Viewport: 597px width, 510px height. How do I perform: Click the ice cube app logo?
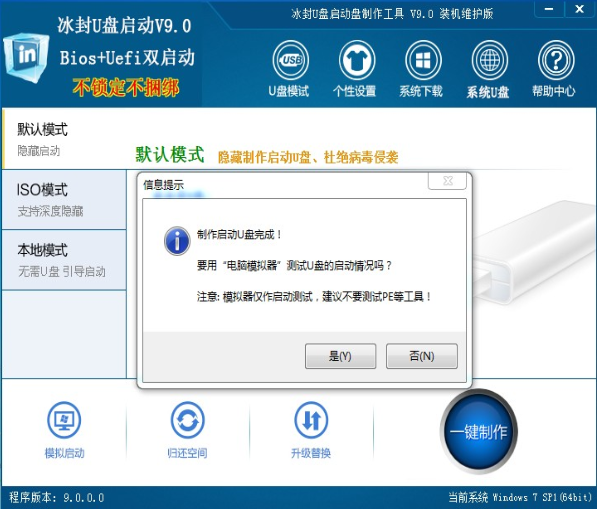[26, 57]
